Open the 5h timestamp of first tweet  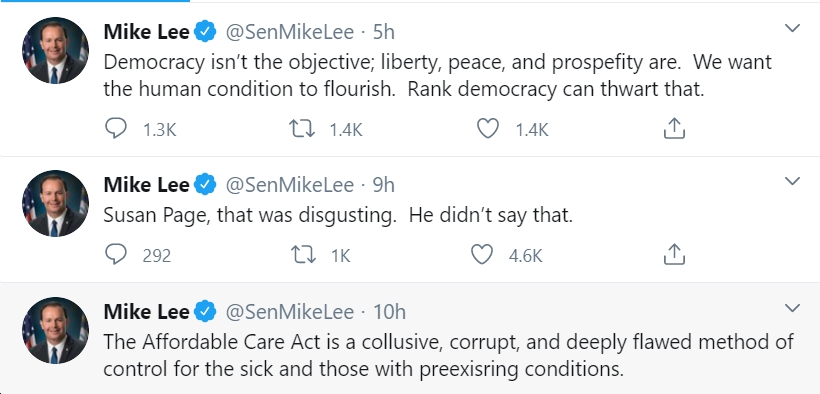click(383, 32)
